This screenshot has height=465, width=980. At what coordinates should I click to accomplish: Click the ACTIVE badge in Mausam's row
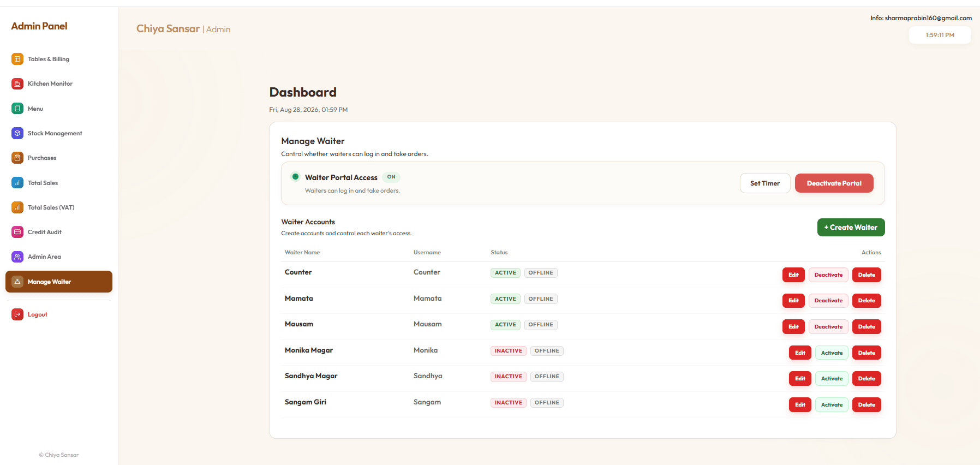point(505,325)
